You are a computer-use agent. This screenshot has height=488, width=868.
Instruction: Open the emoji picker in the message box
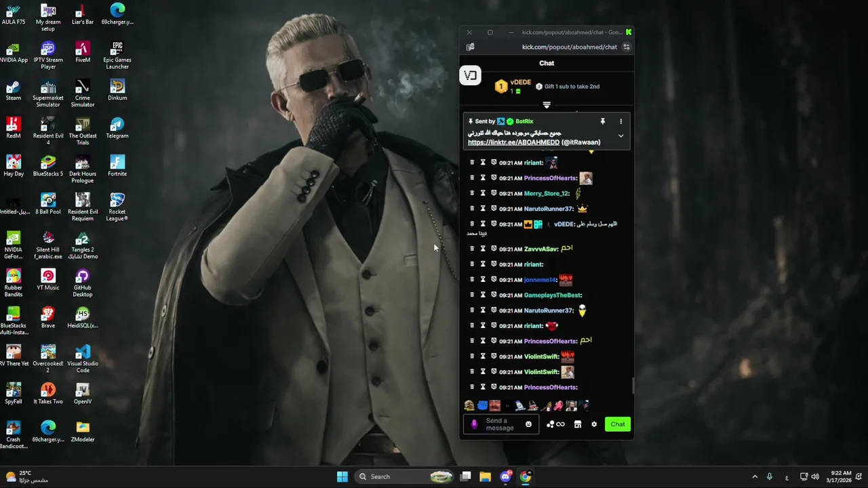tap(528, 424)
